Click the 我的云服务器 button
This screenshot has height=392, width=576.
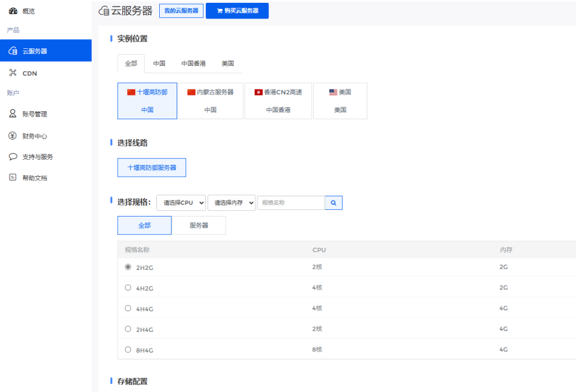[x=181, y=11]
